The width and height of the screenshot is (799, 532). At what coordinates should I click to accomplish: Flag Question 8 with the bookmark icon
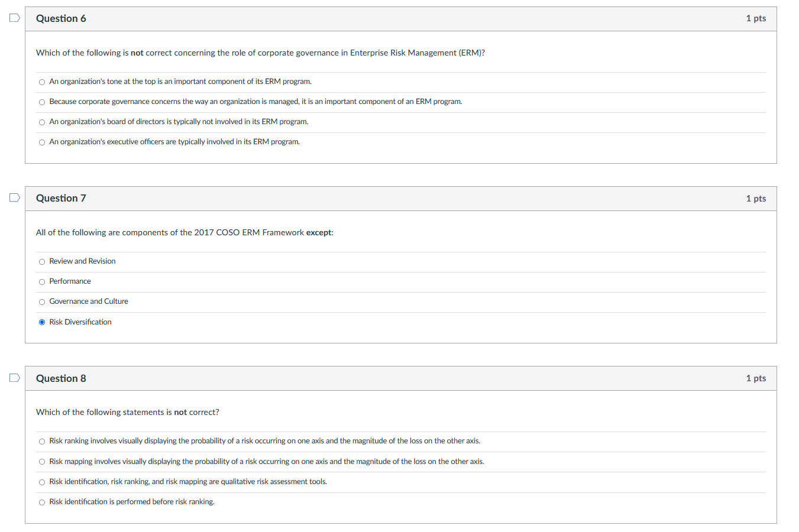click(x=14, y=377)
